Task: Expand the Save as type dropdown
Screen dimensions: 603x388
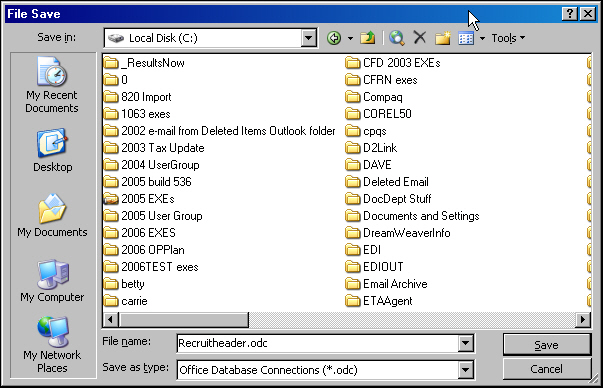Action: tap(465, 370)
